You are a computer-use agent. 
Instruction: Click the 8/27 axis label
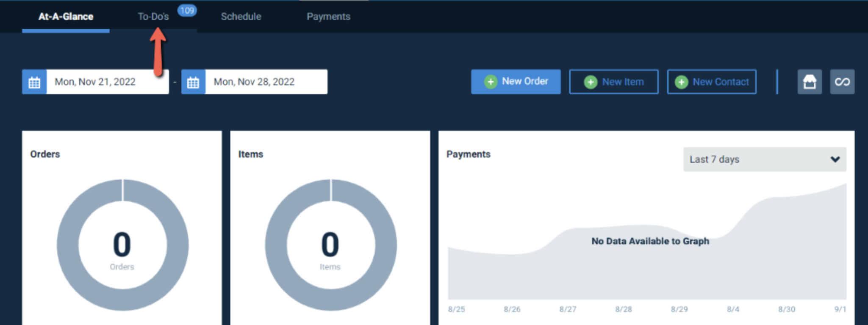click(568, 309)
